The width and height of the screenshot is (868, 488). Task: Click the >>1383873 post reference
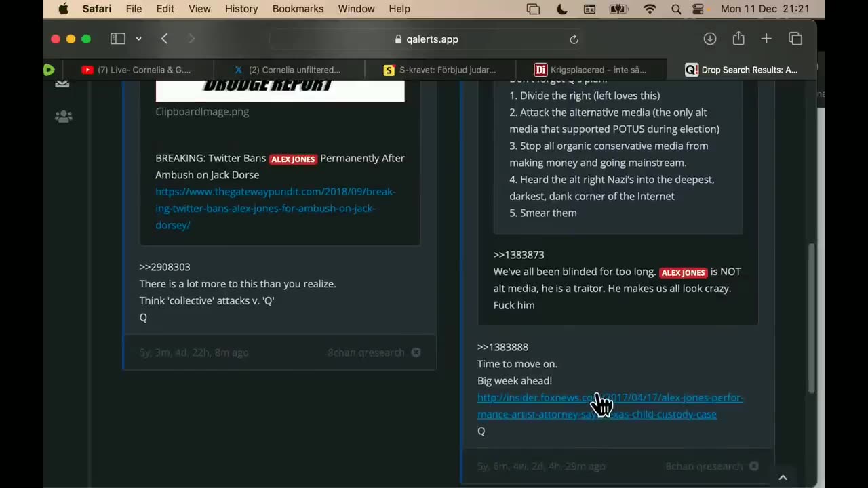tap(519, 255)
